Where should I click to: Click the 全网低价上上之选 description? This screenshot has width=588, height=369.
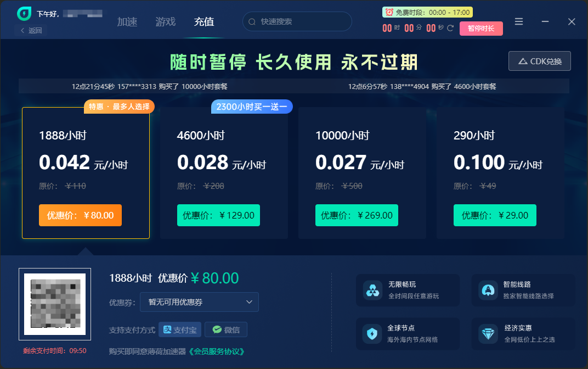[x=529, y=340]
